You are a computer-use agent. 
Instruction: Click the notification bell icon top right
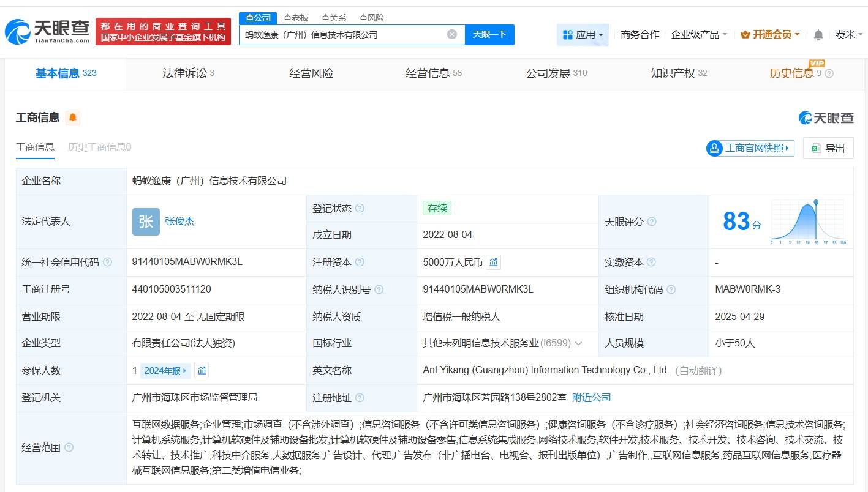click(818, 35)
